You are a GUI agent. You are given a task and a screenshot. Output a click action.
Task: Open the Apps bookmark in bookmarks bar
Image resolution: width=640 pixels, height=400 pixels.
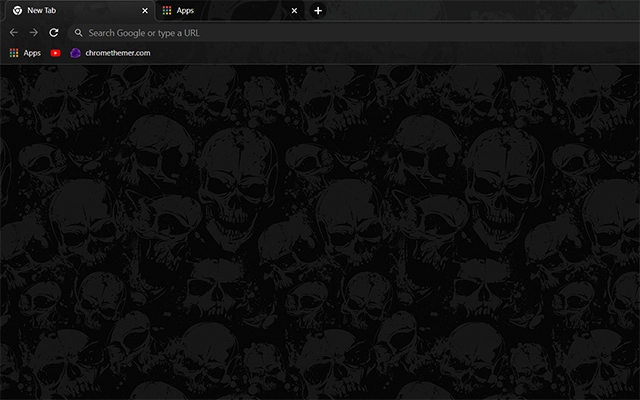click(x=25, y=53)
